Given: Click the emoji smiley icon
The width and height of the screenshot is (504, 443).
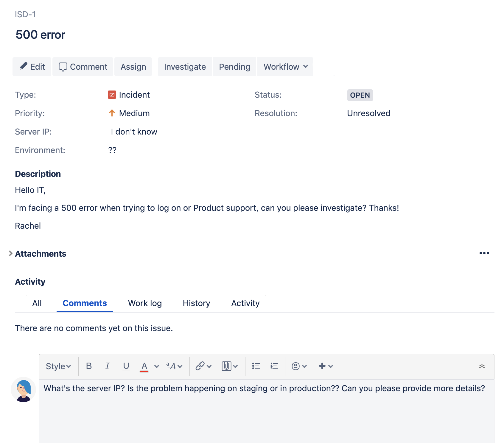Looking at the screenshot, I should (295, 366).
